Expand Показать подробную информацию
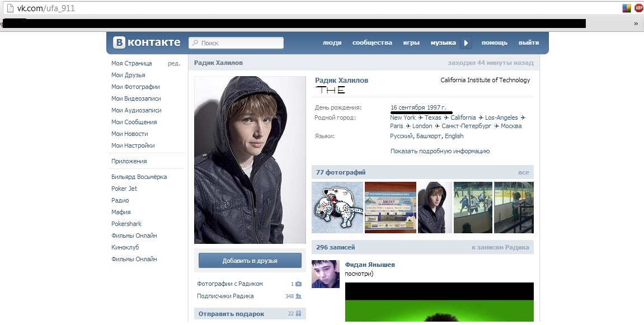This screenshot has width=644, height=325. click(440, 151)
